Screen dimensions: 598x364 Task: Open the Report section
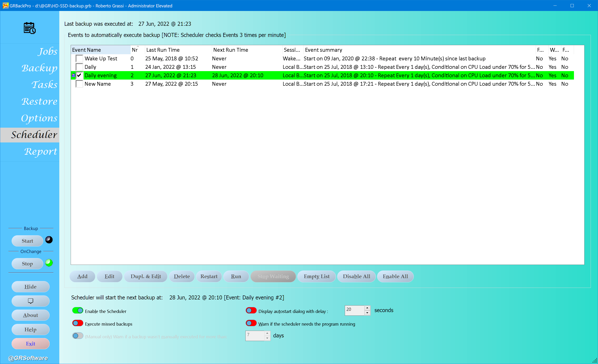point(41,152)
